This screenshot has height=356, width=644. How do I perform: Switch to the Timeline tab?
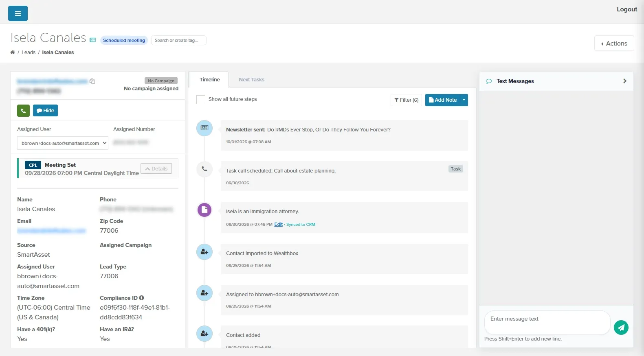[210, 80]
